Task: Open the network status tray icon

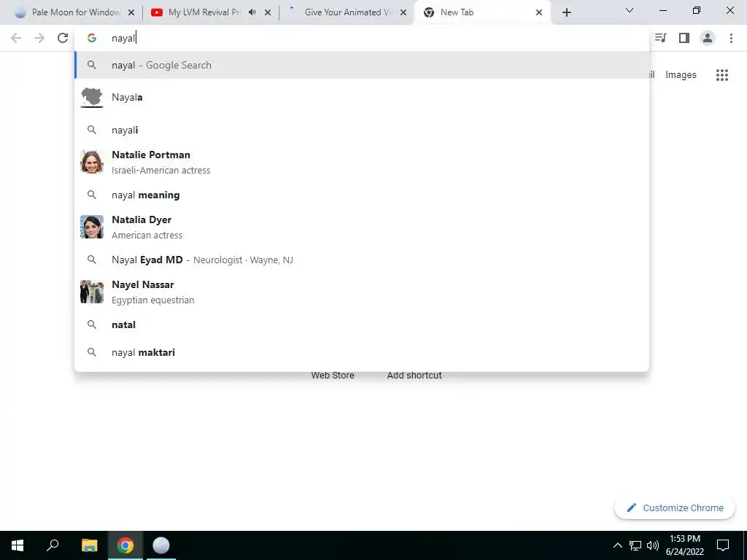Action: [635, 545]
